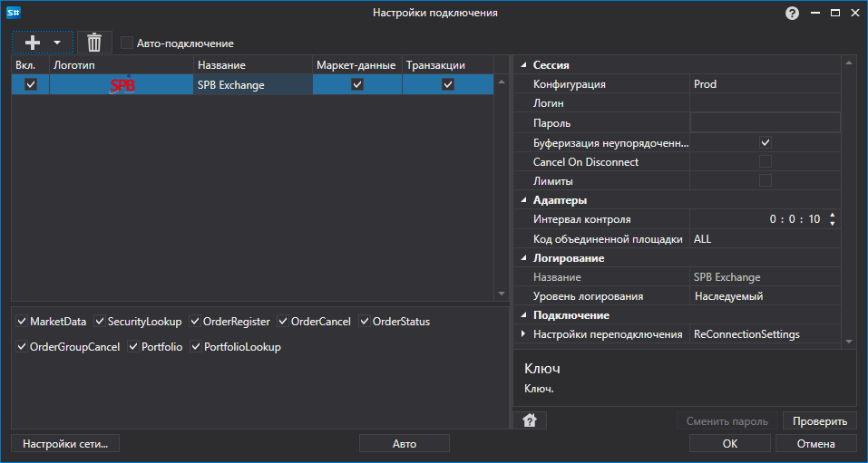Click the Пароль input field
This screenshot has height=463, width=868.
(765, 123)
